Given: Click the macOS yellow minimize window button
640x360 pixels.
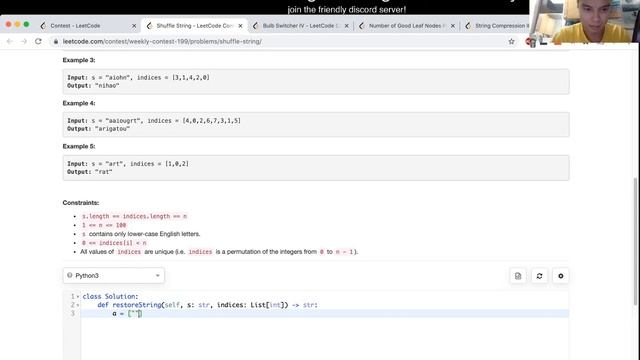Looking at the screenshot, I should [18, 24].
